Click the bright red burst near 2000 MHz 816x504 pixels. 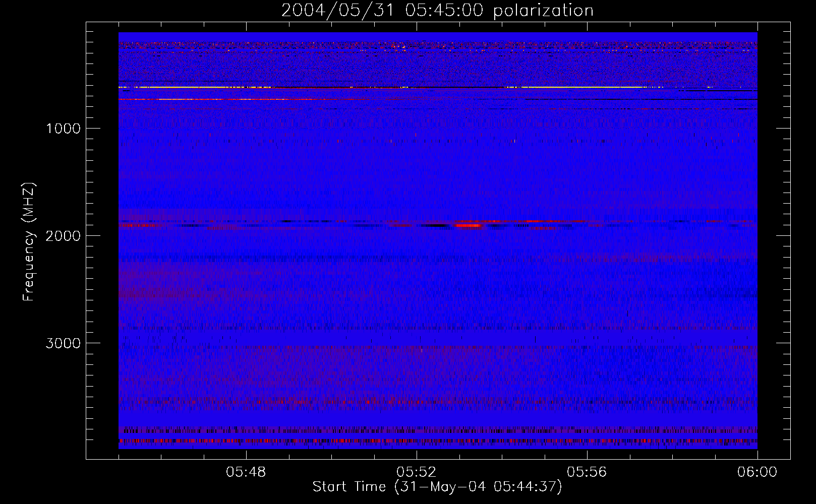pyautogui.click(x=469, y=225)
